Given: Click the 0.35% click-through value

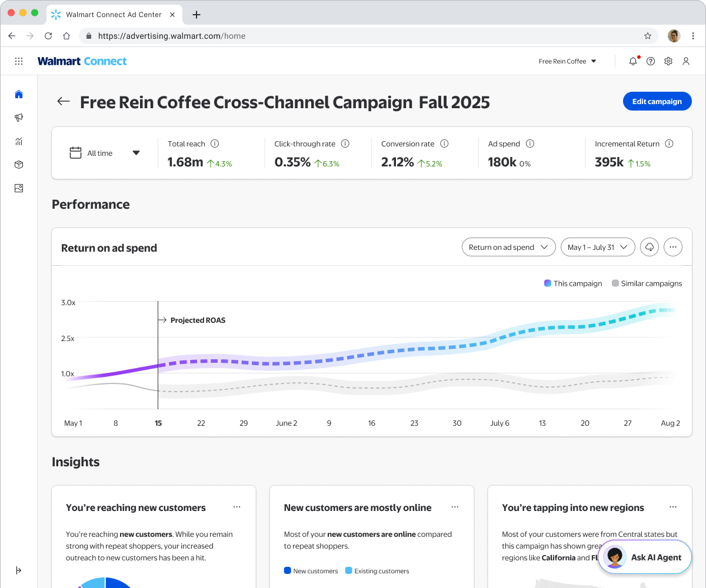Looking at the screenshot, I should tap(292, 162).
